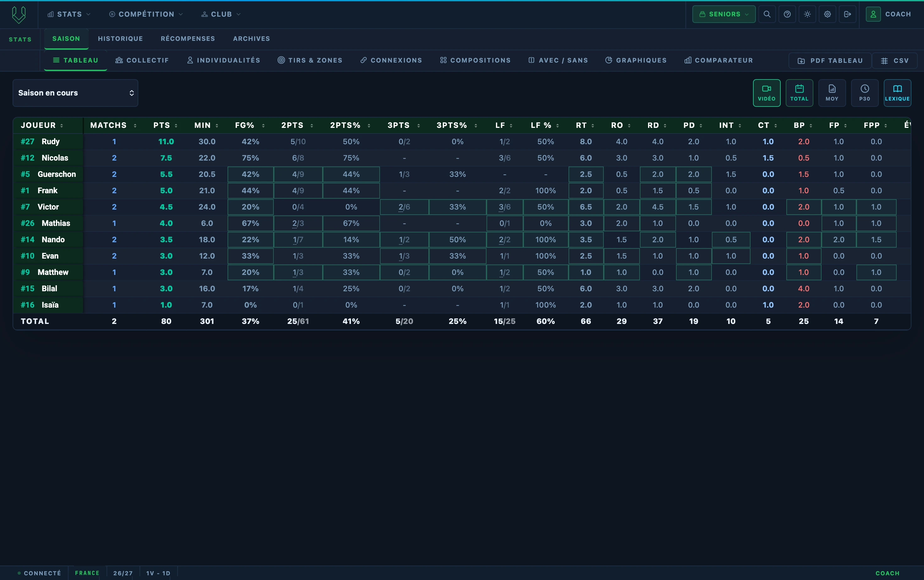Open the COLLECTIF sub-tab
The image size is (924, 580).
(x=142, y=60)
